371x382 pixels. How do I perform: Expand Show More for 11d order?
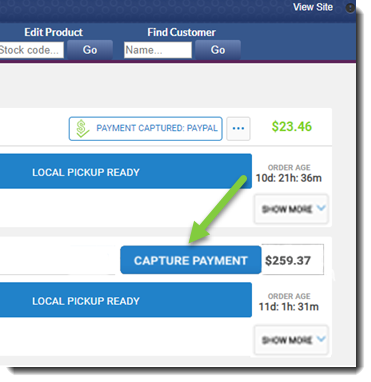pos(291,340)
